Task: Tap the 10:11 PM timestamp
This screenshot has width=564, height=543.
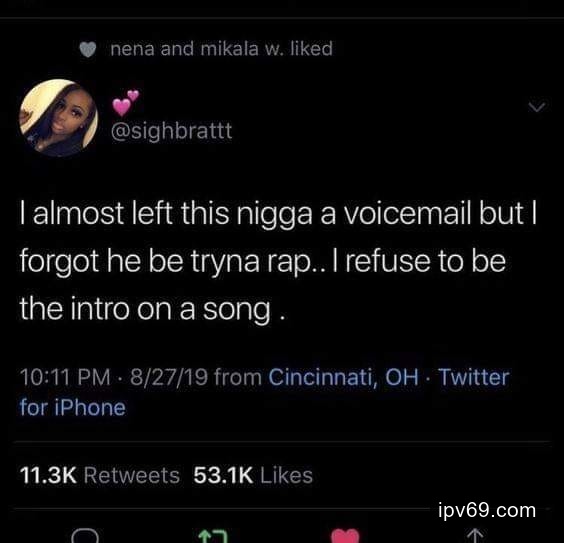Action: tap(65, 377)
